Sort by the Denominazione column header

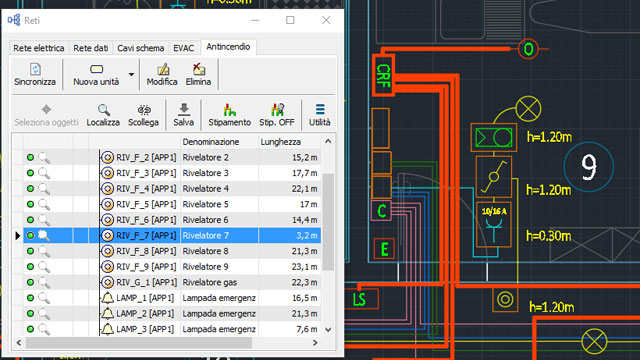coord(219,142)
